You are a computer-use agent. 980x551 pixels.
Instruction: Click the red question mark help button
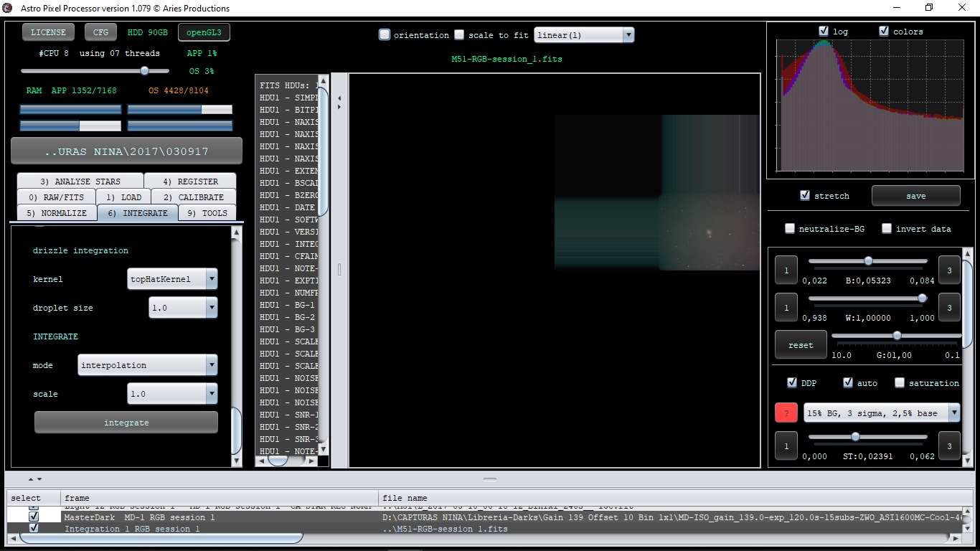coord(786,413)
